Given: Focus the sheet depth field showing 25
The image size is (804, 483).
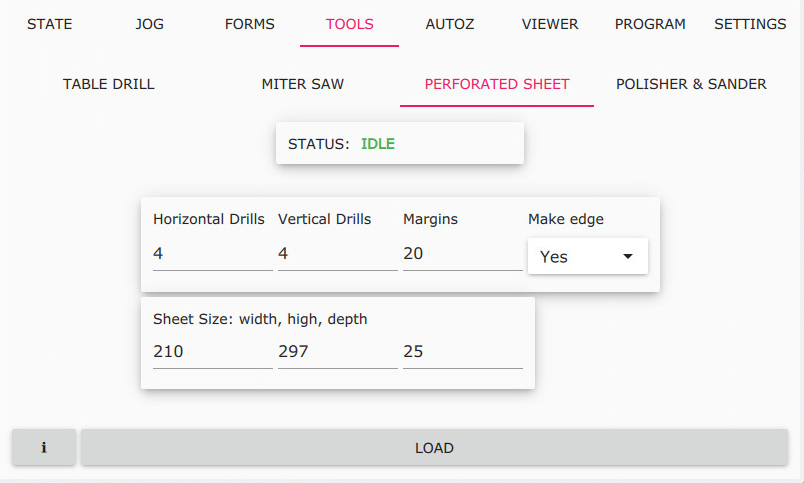Looking at the screenshot, I should (x=462, y=352).
